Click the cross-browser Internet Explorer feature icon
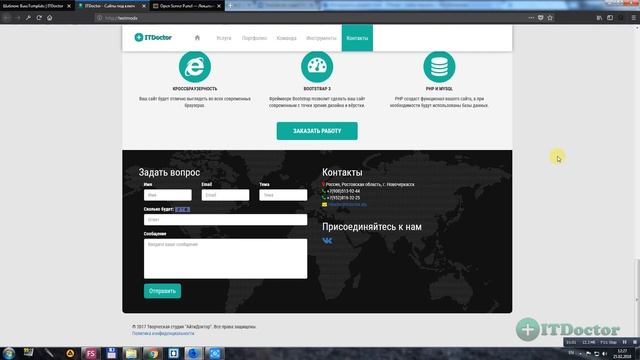640x360 pixels. pos(195,67)
